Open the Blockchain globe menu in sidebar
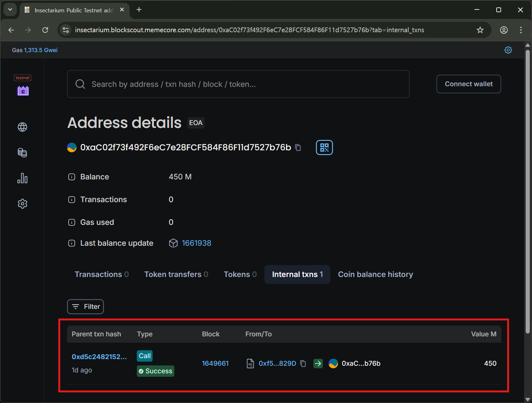 22,127
